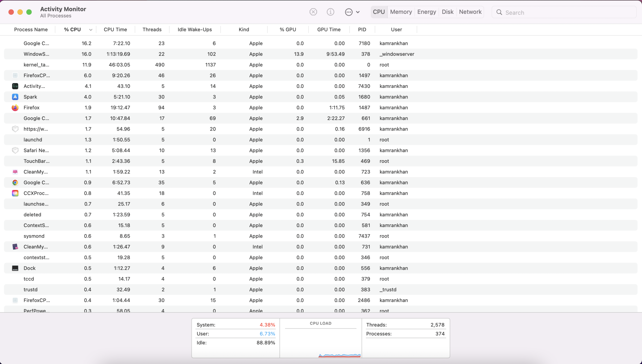The width and height of the screenshot is (642, 364).
Task: Select the WindowS... process row
Action: pos(321,54)
